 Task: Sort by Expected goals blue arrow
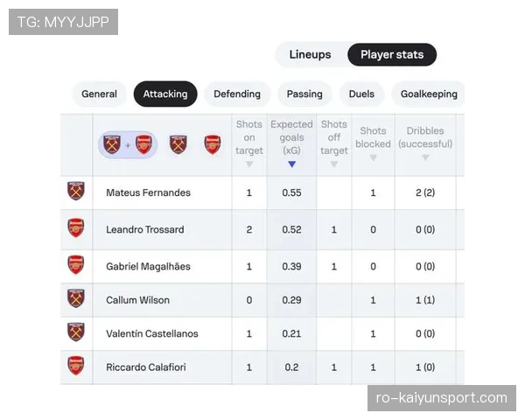[x=291, y=164]
